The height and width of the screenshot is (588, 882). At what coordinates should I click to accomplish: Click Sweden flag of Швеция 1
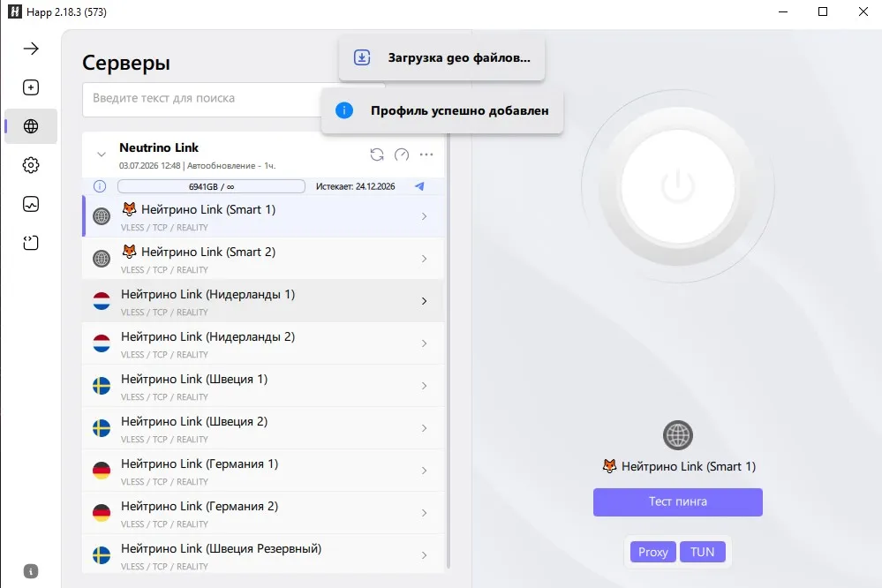pos(102,386)
